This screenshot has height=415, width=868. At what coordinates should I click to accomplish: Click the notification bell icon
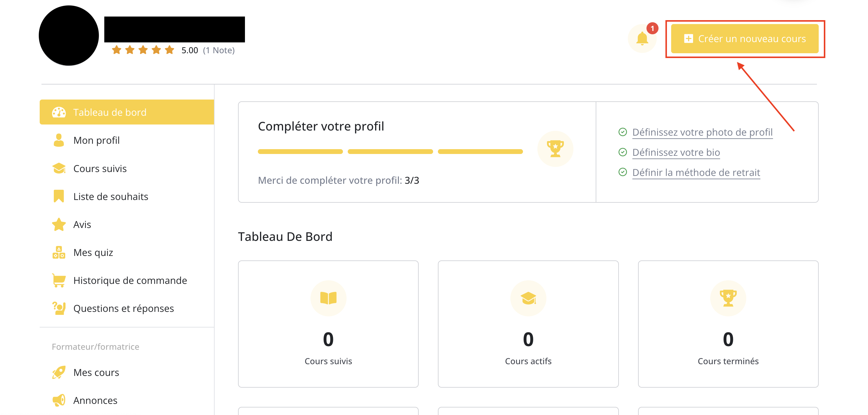642,38
